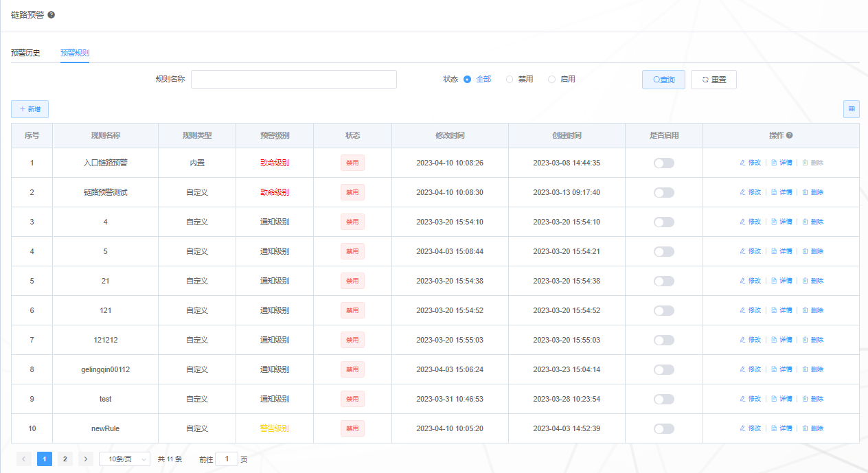Click the 禁用 status tag for gelingqin00112
The width and height of the screenshot is (868, 473).
(x=352, y=369)
